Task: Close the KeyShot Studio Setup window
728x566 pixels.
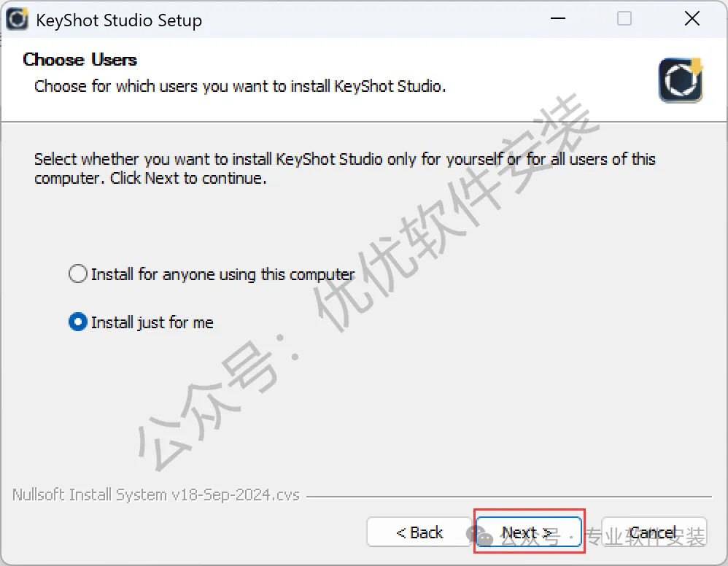Action: click(692, 18)
